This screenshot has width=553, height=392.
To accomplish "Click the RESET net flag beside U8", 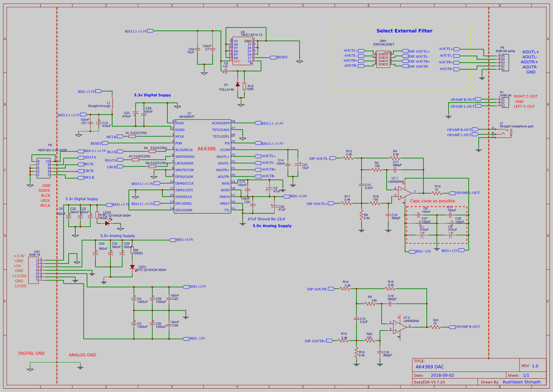I will pos(279,57).
